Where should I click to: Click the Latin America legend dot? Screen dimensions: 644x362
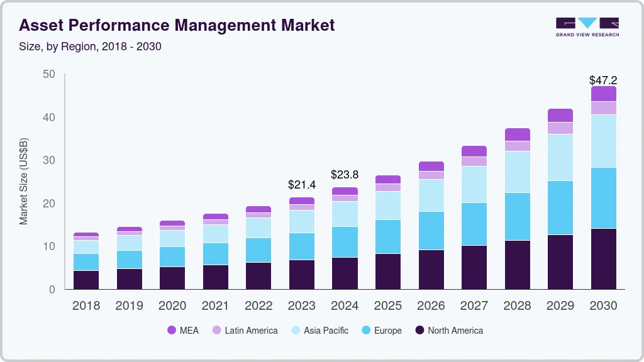(216, 330)
